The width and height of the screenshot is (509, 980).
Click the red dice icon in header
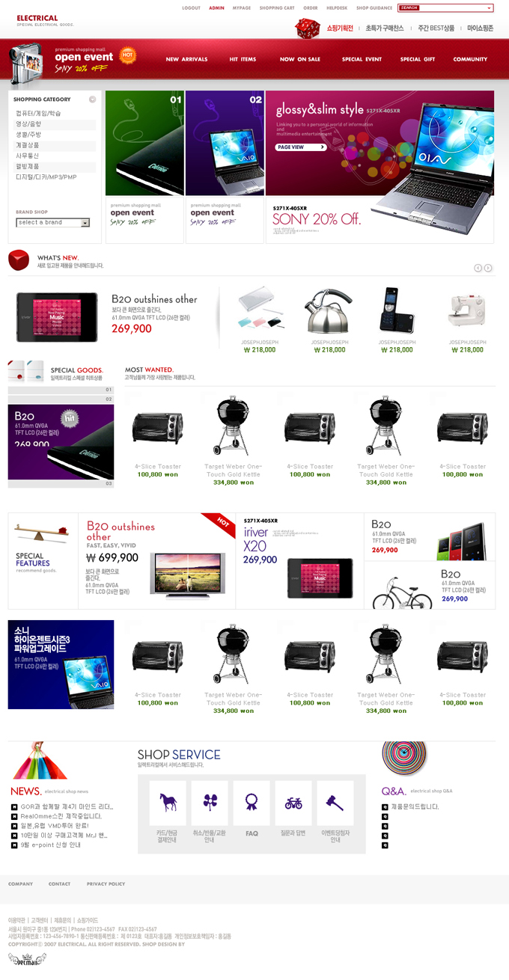coord(306,29)
